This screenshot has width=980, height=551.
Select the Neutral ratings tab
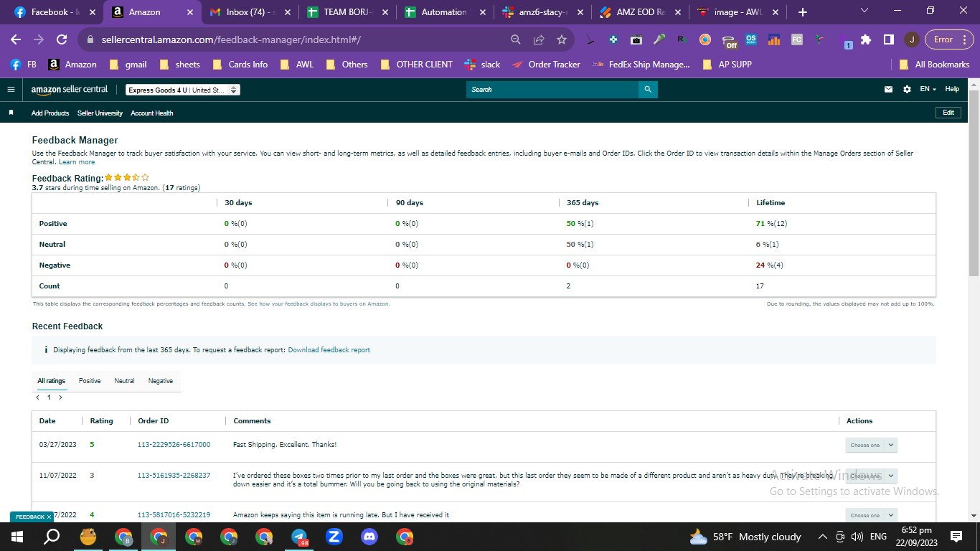pyautogui.click(x=124, y=381)
